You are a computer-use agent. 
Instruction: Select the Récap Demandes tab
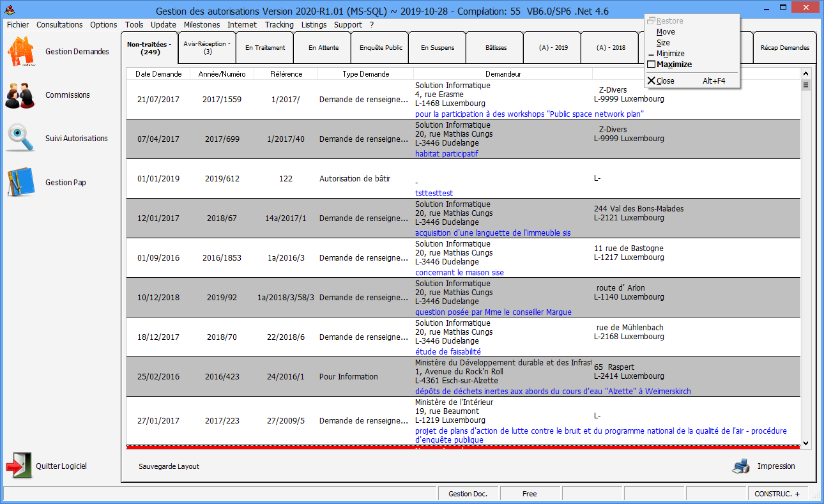click(x=784, y=48)
